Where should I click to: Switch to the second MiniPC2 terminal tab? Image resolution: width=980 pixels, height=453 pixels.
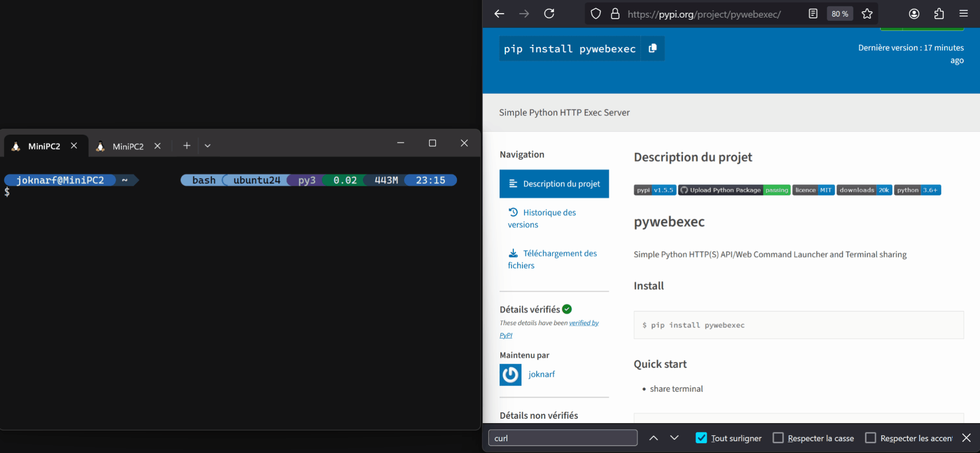click(128, 146)
